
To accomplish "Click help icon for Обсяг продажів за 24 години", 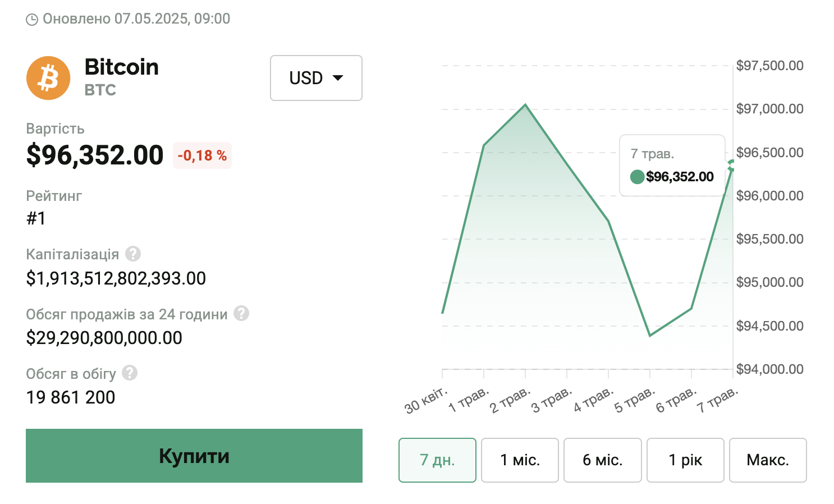I will point(241,313).
